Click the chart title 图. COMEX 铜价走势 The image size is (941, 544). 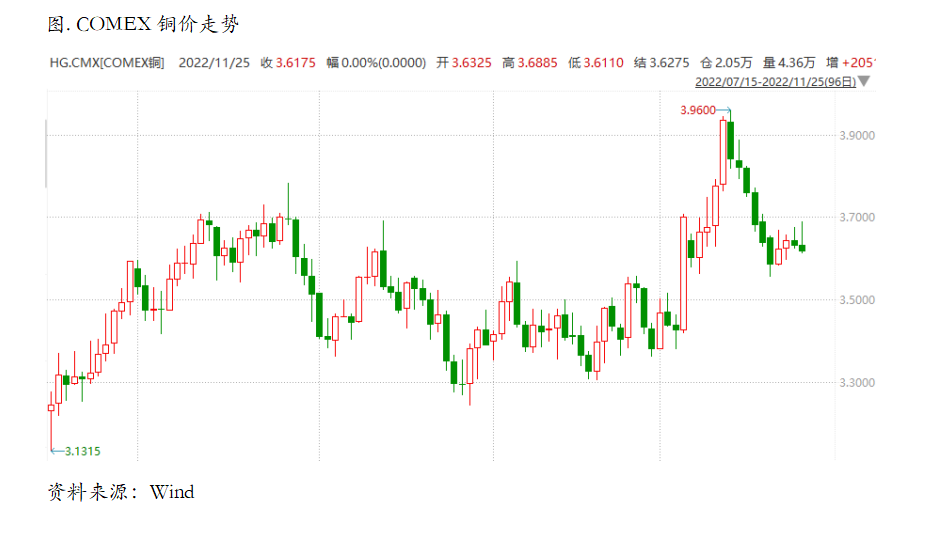click(x=143, y=24)
